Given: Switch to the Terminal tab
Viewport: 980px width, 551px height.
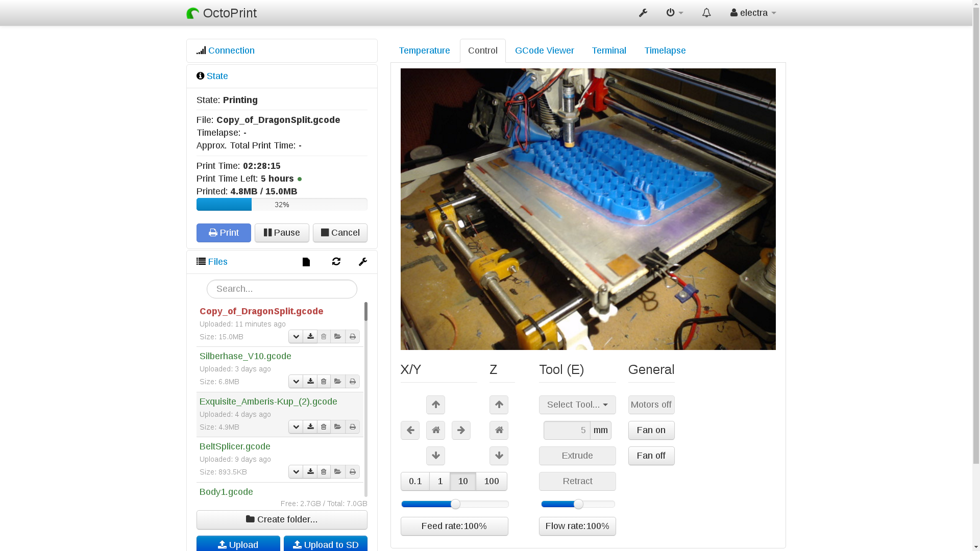Looking at the screenshot, I should 609,51.
